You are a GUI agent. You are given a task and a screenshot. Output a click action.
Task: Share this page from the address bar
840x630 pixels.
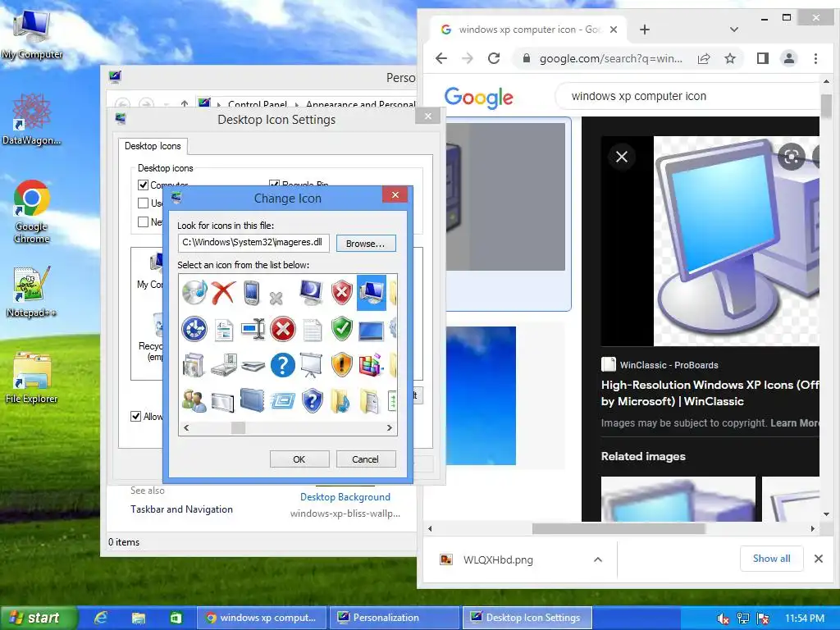tap(704, 58)
